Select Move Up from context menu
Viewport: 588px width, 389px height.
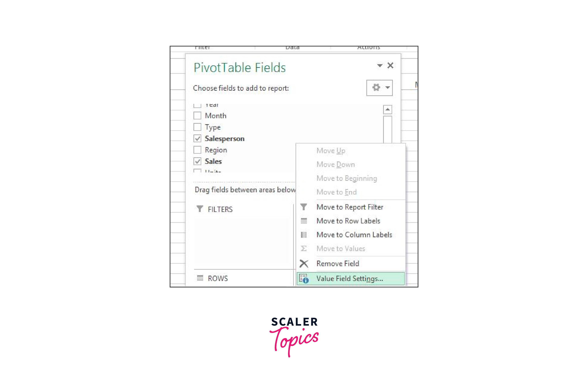pos(330,151)
